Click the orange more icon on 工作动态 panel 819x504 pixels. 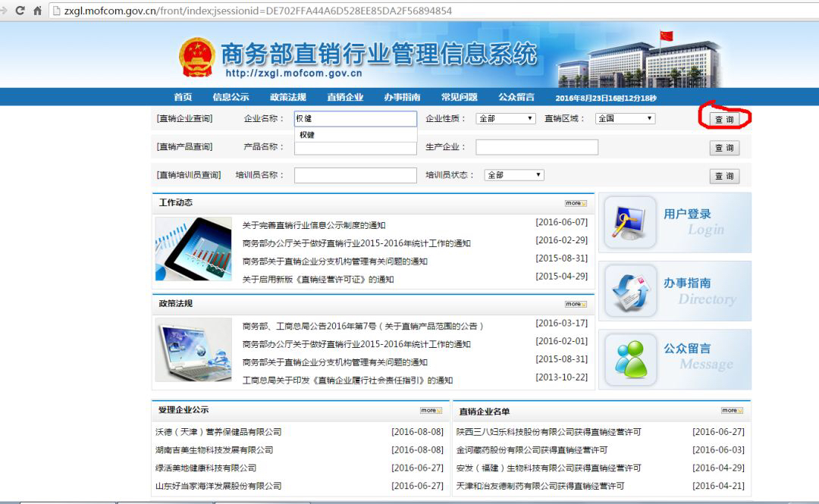tap(575, 203)
